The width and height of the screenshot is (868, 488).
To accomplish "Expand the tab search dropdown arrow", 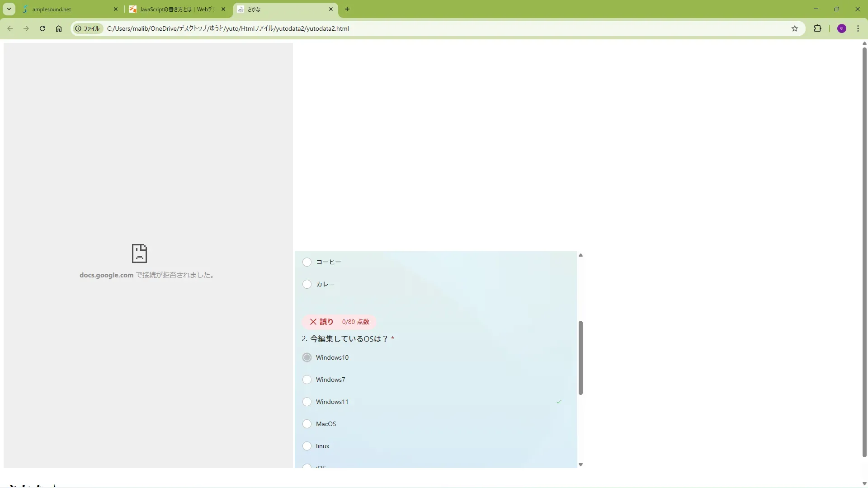I will click(x=9, y=9).
